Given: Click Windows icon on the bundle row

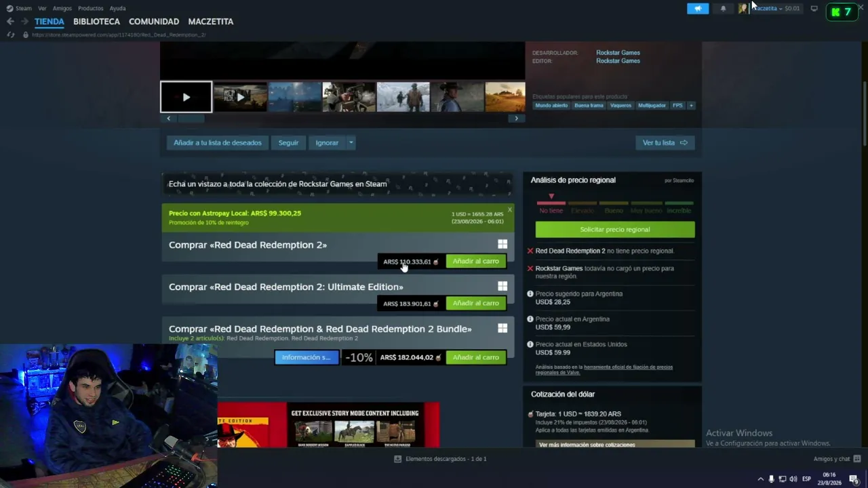Looking at the screenshot, I should click(x=502, y=328).
